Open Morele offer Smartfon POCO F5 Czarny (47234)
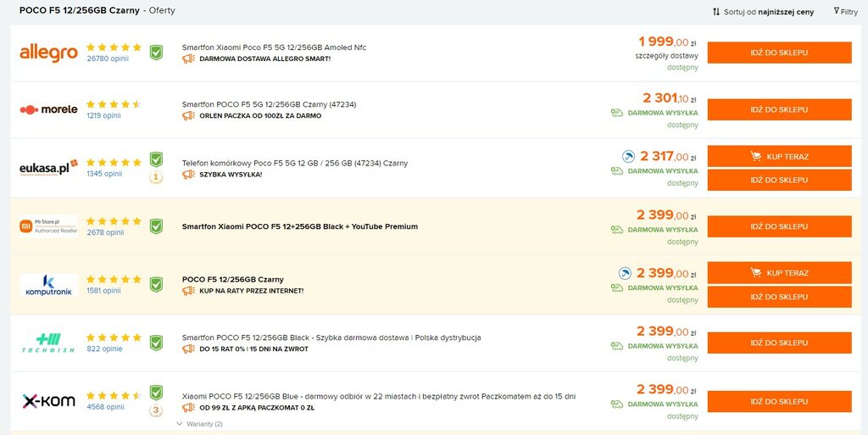Image resolution: width=868 pixels, height=435 pixels. coord(269,104)
